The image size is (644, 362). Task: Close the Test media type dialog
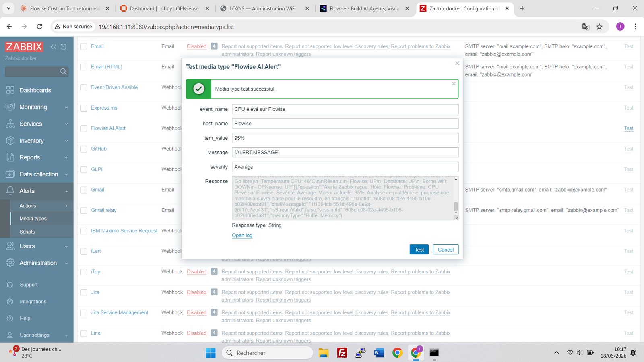pyautogui.click(x=457, y=63)
